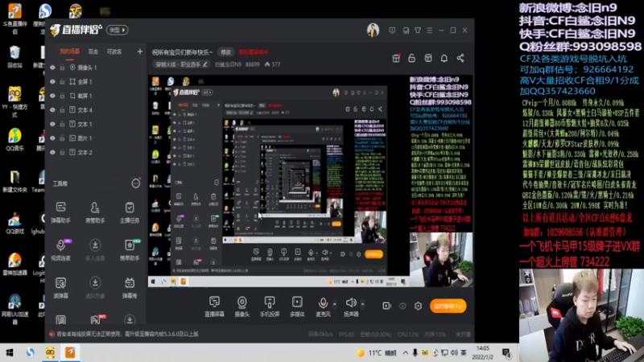Toggle visibility of 摄像头 1 source
644x362 pixels.
click(52, 68)
